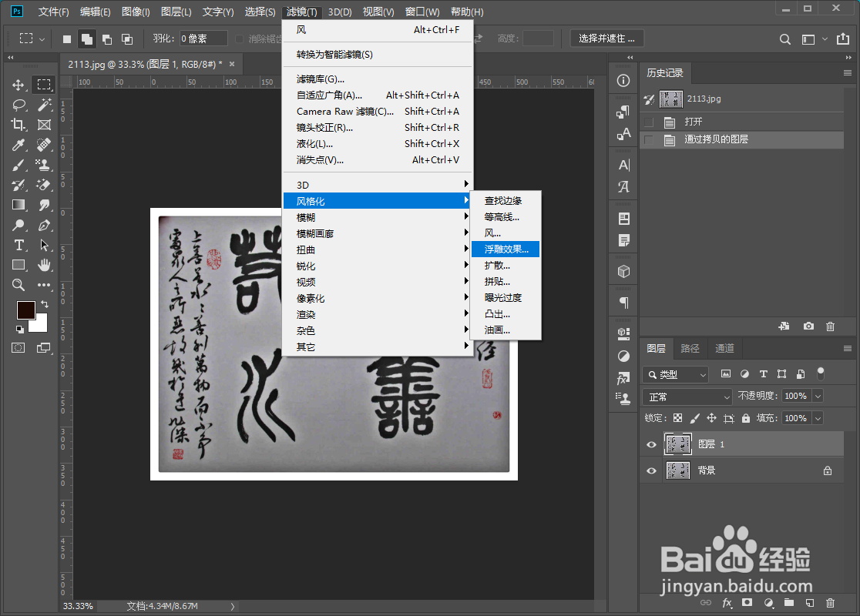Select 液化(L)... menu entry
This screenshot has width=860, height=616.
click(378, 144)
